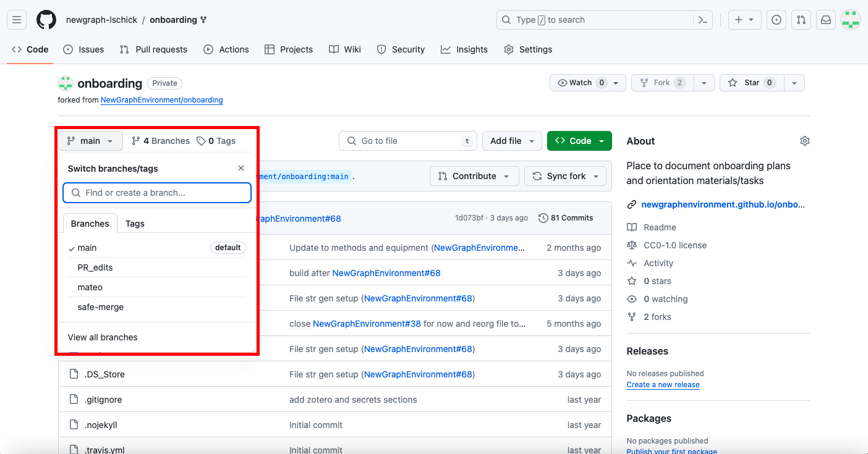The height and width of the screenshot is (454, 868).
Task: Open the hamburger navigation menu
Action: [17, 20]
